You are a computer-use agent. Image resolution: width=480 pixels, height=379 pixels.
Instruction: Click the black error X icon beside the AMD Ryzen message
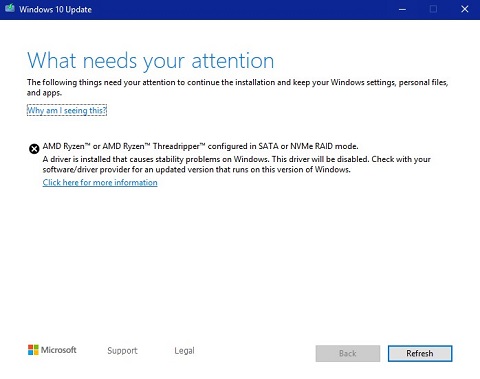click(x=34, y=149)
